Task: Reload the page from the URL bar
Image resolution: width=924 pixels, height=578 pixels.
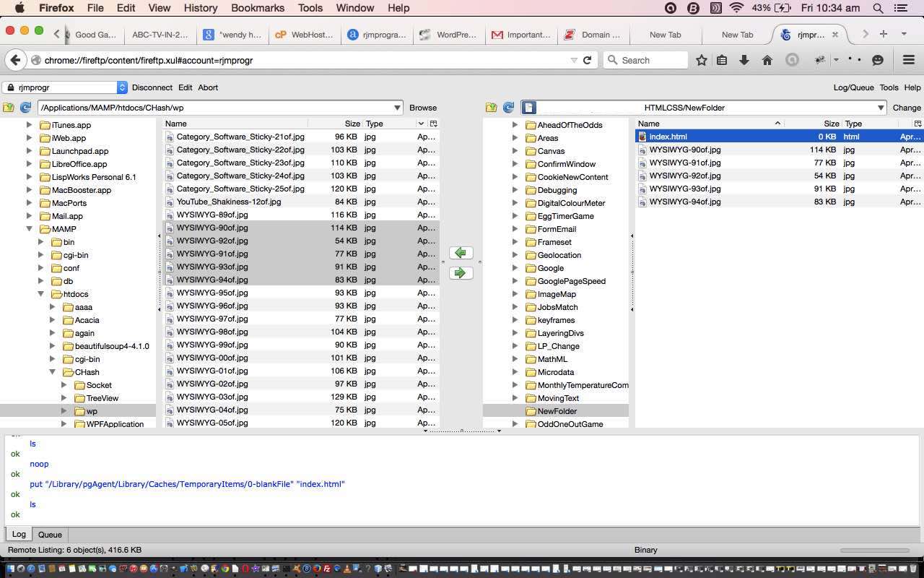Action: pos(588,60)
